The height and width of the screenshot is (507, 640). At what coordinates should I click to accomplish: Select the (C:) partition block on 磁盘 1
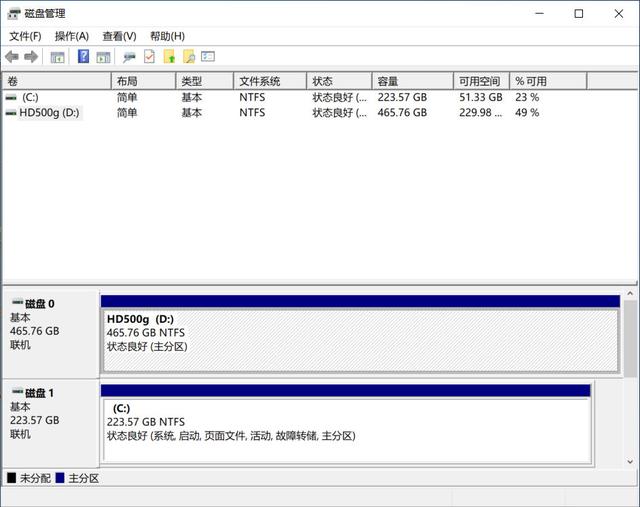(x=347, y=429)
